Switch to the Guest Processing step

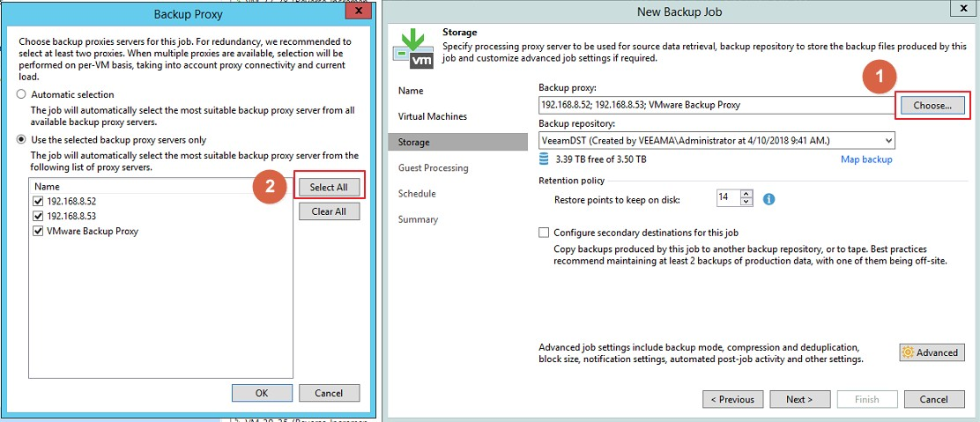click(x=434, y=167)
